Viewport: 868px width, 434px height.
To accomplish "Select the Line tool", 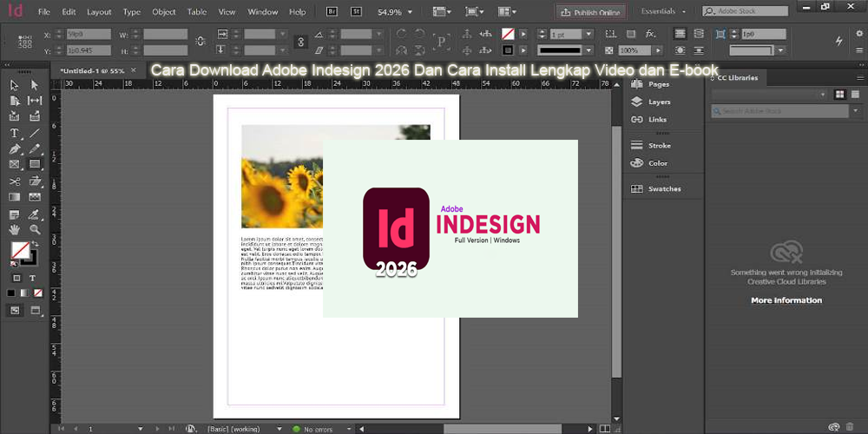I will (x=35, y=134).
